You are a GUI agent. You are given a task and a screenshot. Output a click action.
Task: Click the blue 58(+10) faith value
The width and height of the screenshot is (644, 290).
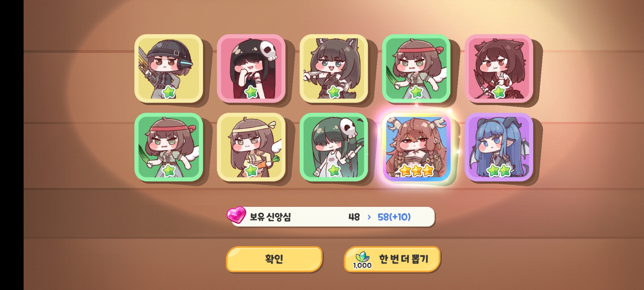point(394,217)
